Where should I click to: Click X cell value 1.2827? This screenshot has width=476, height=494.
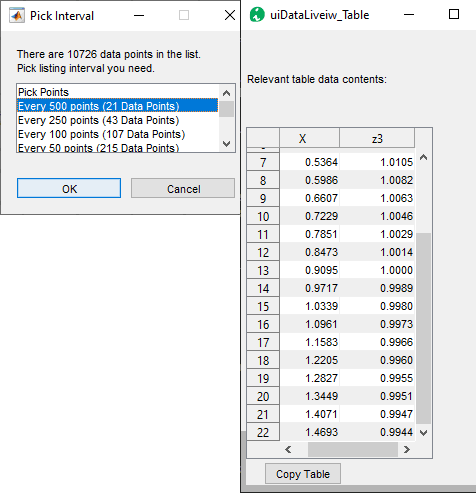coord(309,378)
